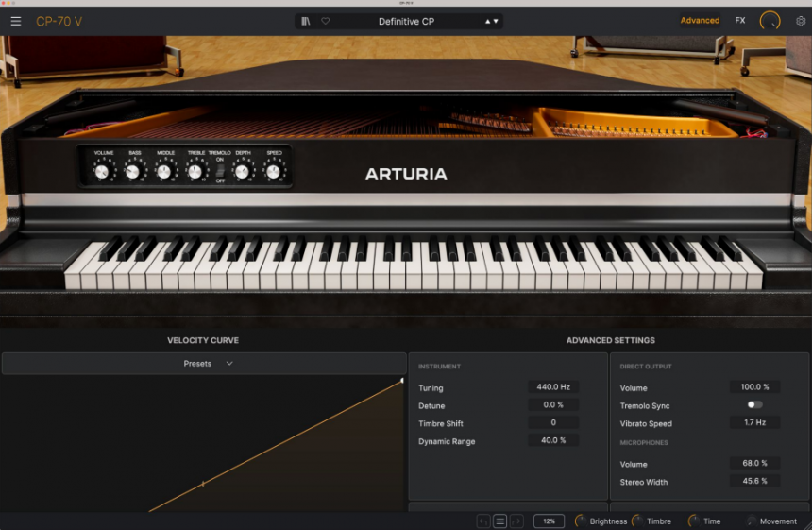Toggle the Tremolo Sync switch
812x530 pixels.
pyautogui.click(x=754, y=404)
